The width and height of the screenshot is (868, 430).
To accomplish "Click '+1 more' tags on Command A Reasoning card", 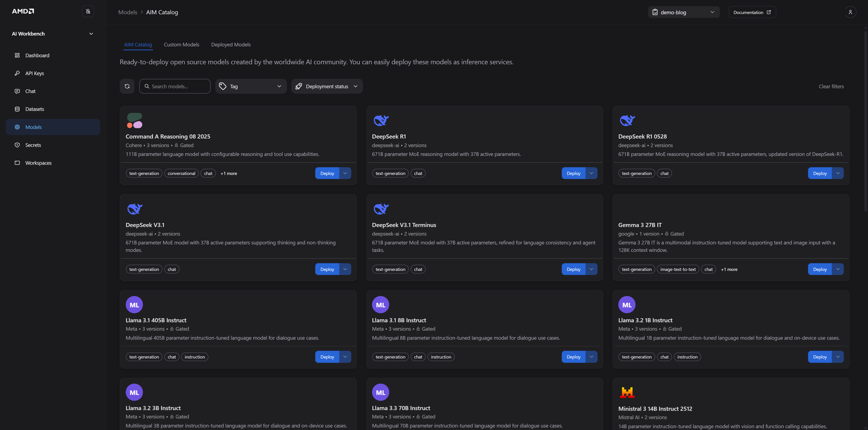I will coord(228,173).
